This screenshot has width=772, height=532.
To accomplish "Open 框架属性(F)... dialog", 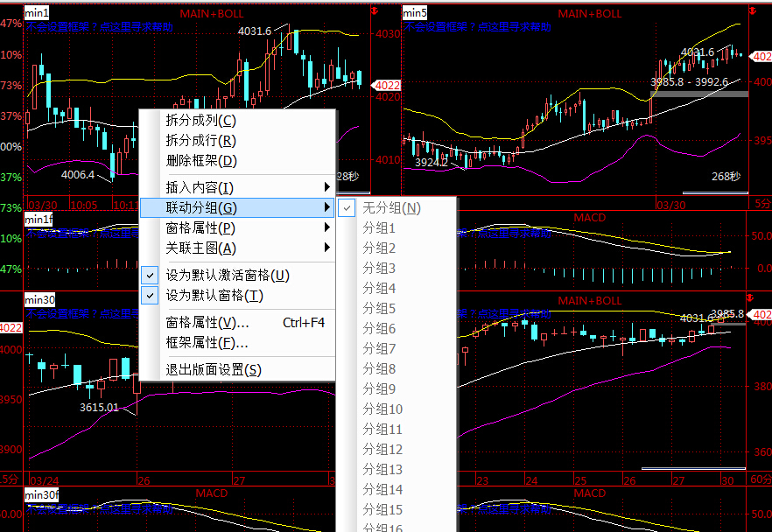I will click(207, 343).
